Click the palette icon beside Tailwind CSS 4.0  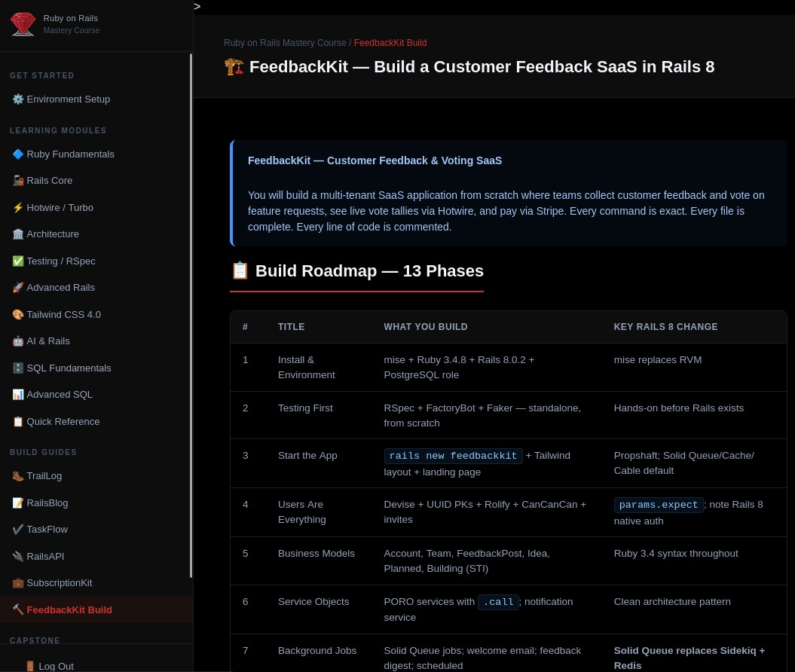coord(18,315)
